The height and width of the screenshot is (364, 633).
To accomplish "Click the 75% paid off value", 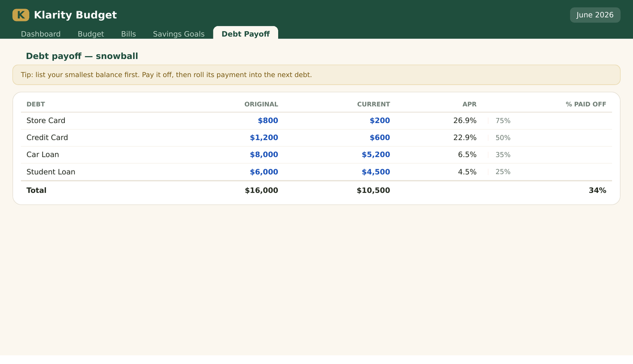I will [x=503, y=121].
